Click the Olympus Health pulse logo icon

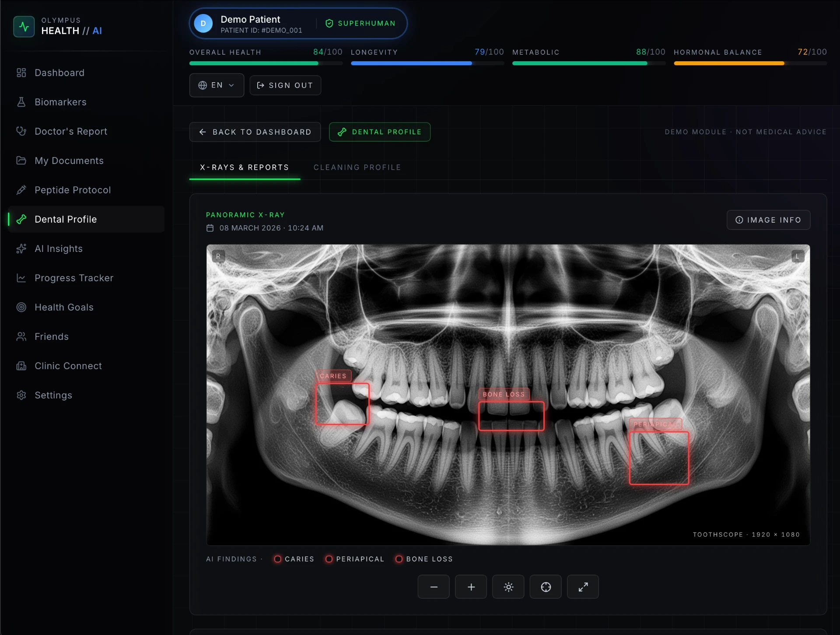pyautogui.click(x=24, y=26)
